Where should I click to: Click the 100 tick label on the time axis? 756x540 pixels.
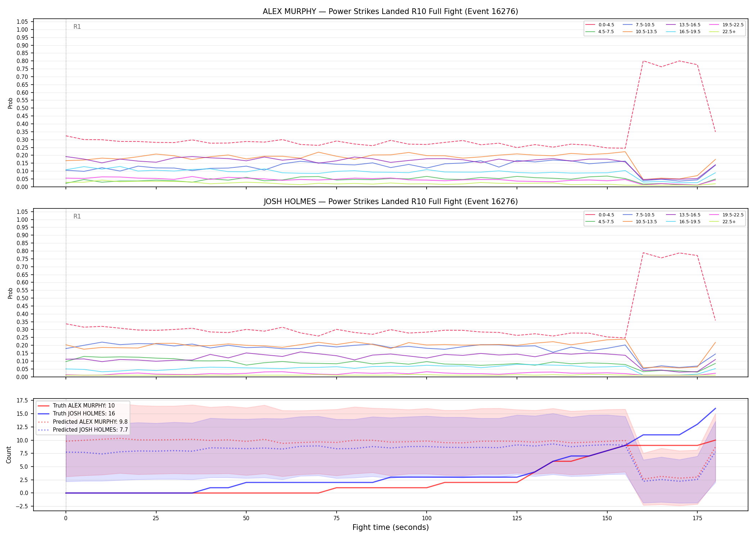(x=426, y=518)
